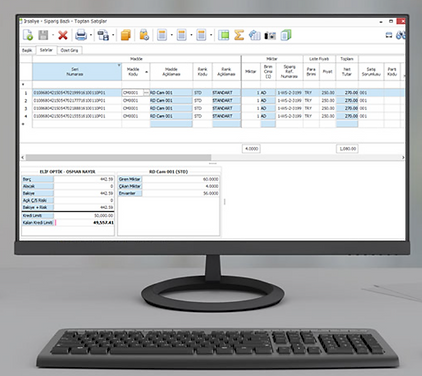422x376 pixels.
Task: Open the dropdown arrow next to the printer icon
Action: pyautogui.click(x=91, y=35)
